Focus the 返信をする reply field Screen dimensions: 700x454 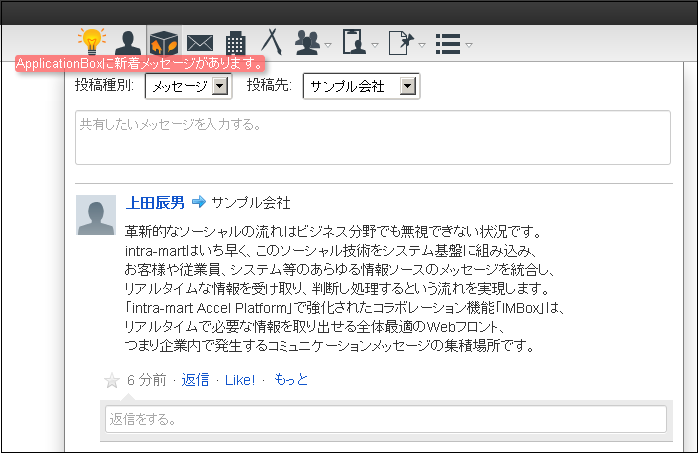pyautogui.click(x=386, y=419)
